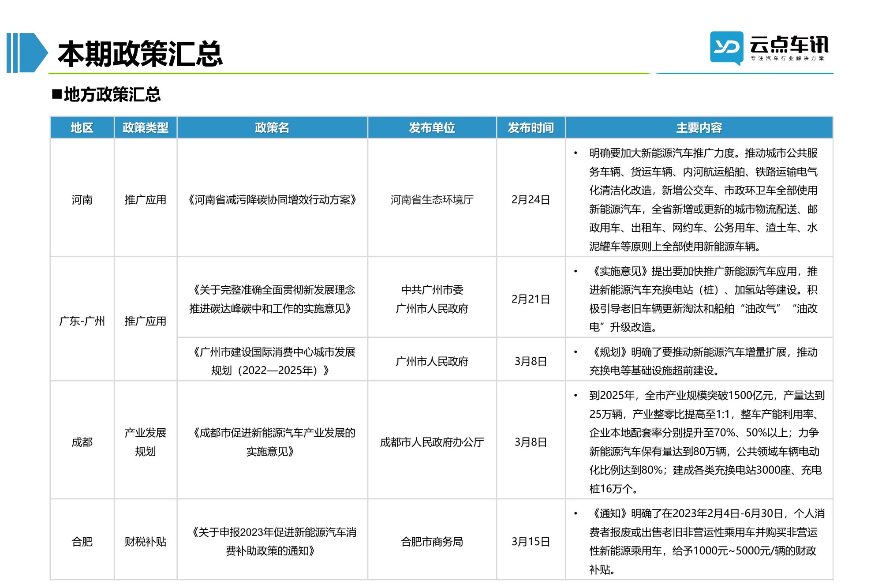Screen dimensions: 882x588
Task: Select the 河南 region cell
Action: click(x=82, y=200)
